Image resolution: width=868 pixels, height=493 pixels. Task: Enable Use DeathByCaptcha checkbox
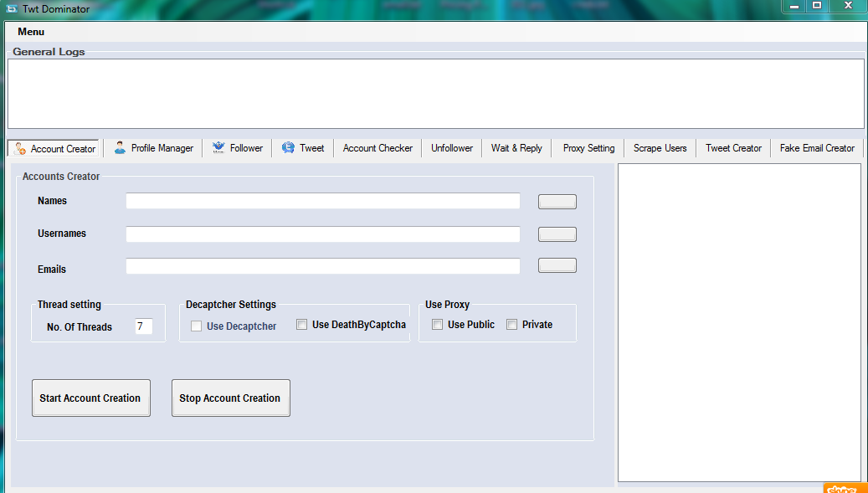pos(301,324)
